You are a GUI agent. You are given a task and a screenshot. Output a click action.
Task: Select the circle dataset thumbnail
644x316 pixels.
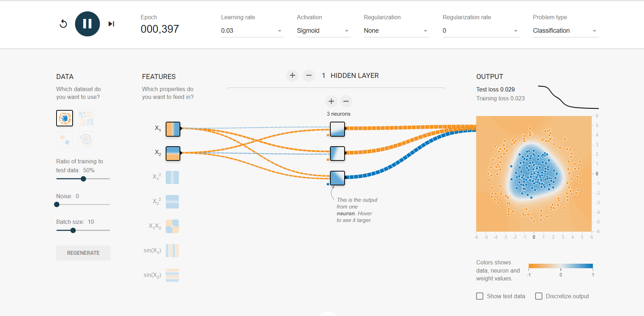tap(64, 118)
